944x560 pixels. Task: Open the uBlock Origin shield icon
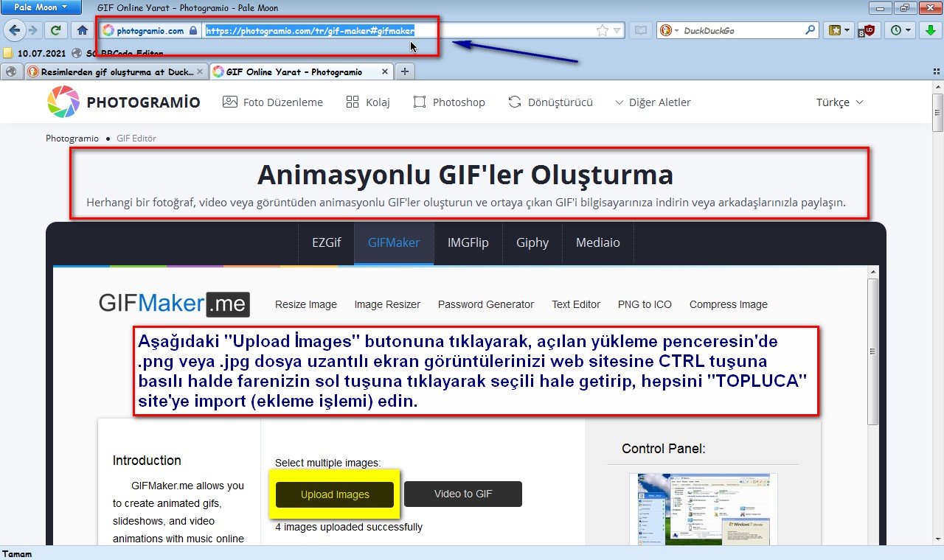point(870,30)
